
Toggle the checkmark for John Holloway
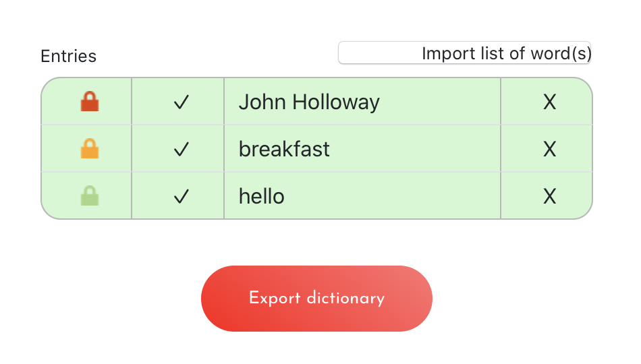181,102
